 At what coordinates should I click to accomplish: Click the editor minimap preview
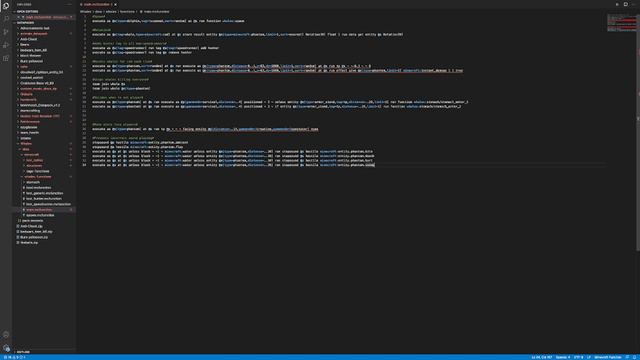click(x=621, y=22)
